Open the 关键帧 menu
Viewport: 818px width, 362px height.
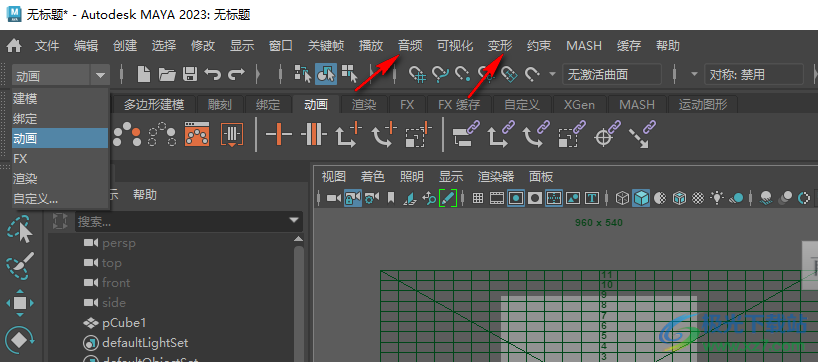(x=326, y=46)
